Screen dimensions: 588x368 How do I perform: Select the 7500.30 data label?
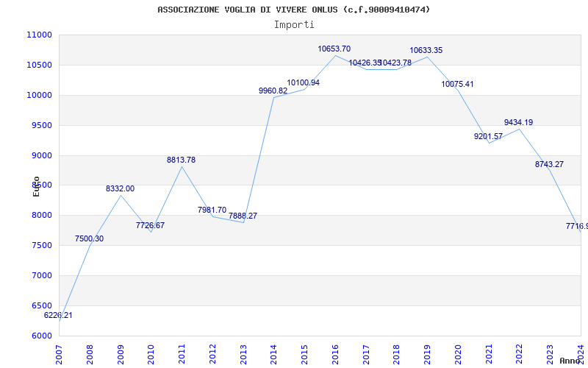pos(89,238)
